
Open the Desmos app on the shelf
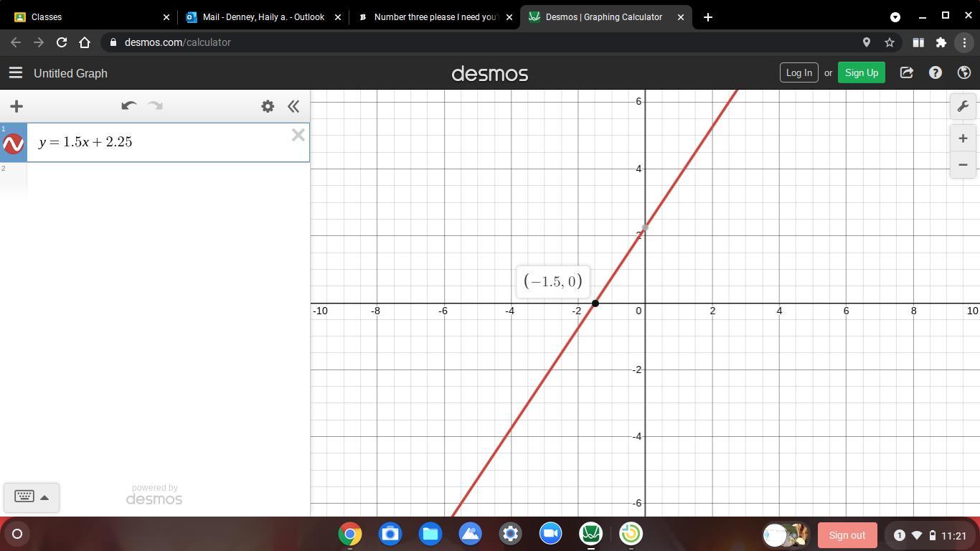(x=591, y=534)
